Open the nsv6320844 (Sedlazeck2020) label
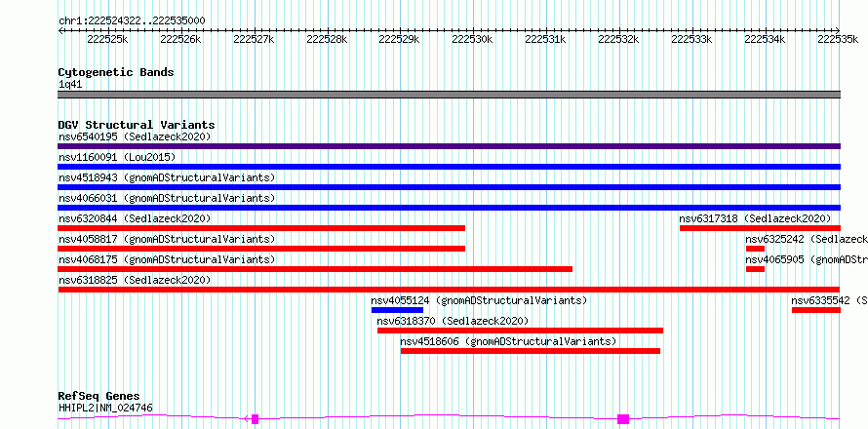The image size is (868, 429). pyautogui.click(x=135, y=218)
